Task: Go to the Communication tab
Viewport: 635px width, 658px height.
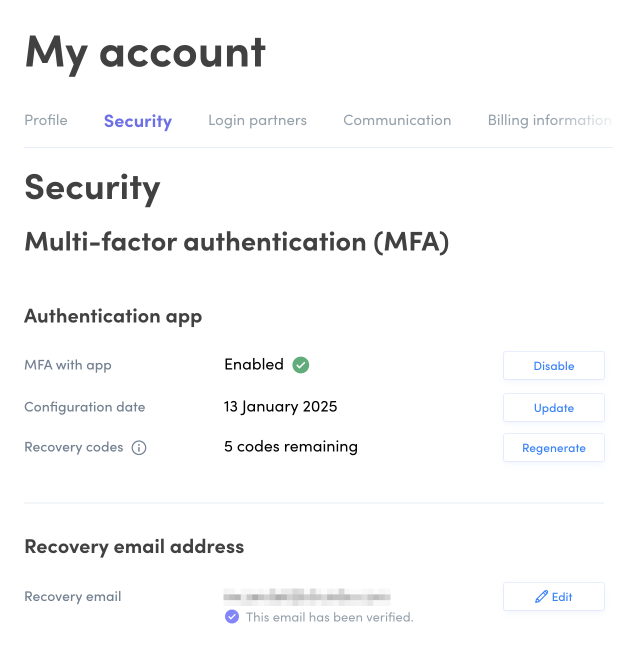Action: [x=397, y=120]
